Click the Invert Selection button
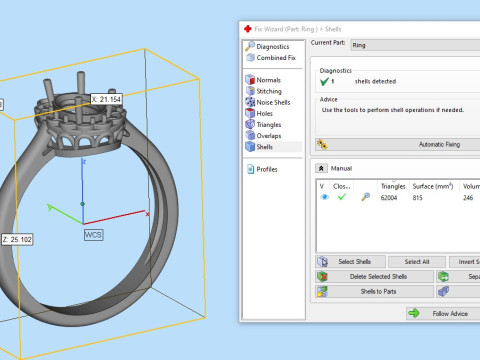The height and width of the screenshot is (360, 480). 465,262
